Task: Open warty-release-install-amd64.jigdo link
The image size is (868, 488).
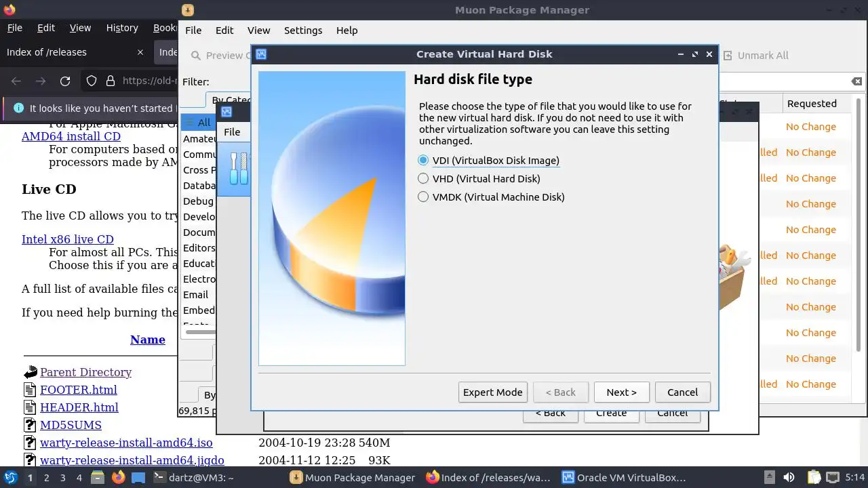Action: pyautogui.click(x=132, y=460)
